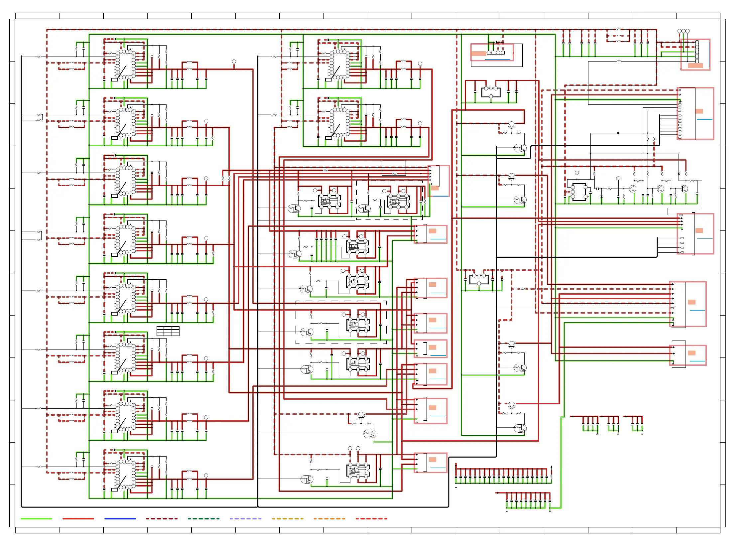Click the diode symbol near upper-right connector
754x560 pixels.
point(618,133)
